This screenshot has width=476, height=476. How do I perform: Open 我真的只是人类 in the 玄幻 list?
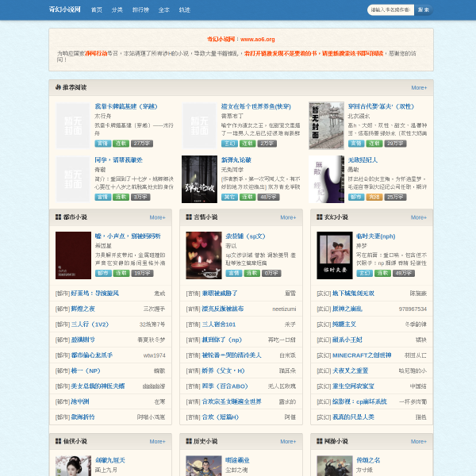(x=353, y=417)
